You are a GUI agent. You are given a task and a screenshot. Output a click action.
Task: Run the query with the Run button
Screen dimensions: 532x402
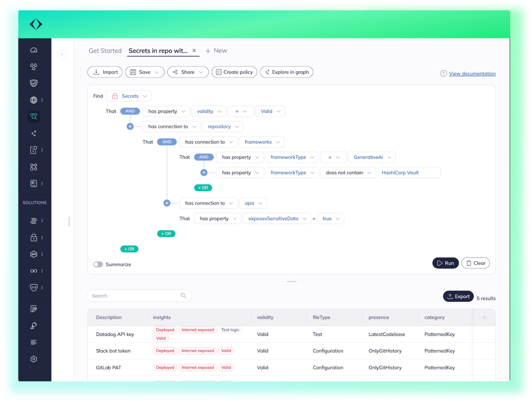(x=445, y=263)
